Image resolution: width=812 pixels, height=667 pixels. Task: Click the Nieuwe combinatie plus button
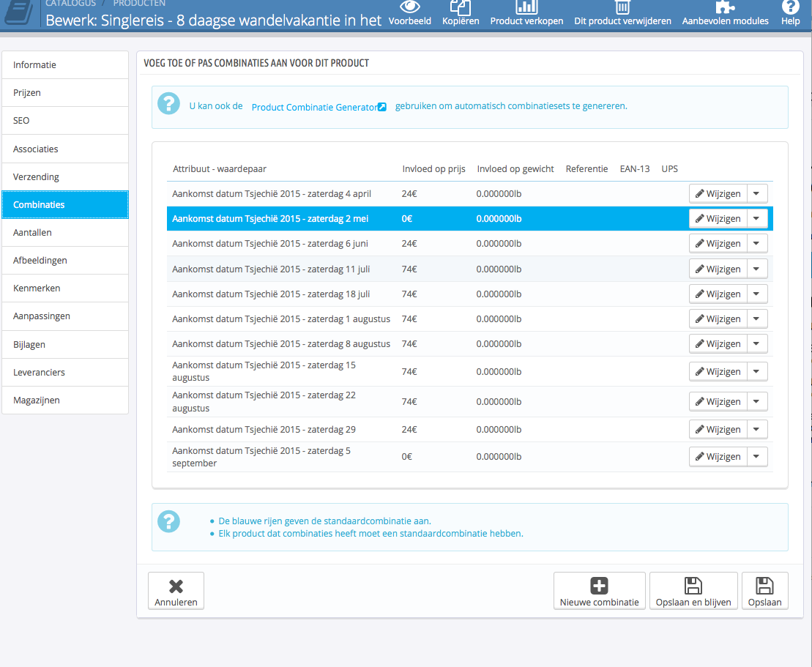click(599, 591)
